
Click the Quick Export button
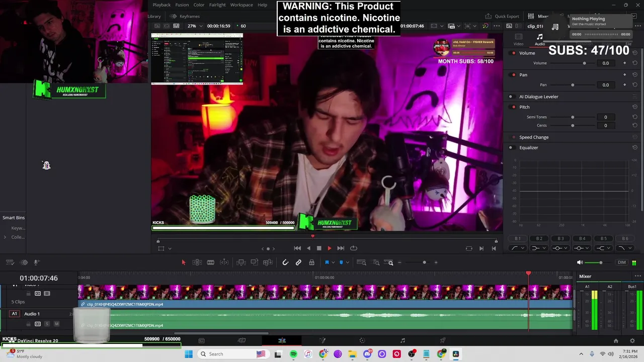coord(502,16)
